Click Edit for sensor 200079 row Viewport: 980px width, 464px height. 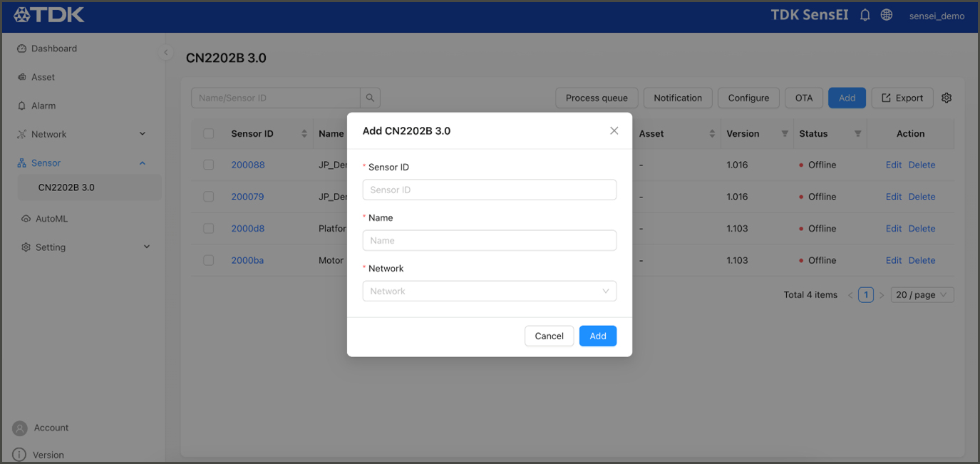pyautogui.click(x=894, y=197)
